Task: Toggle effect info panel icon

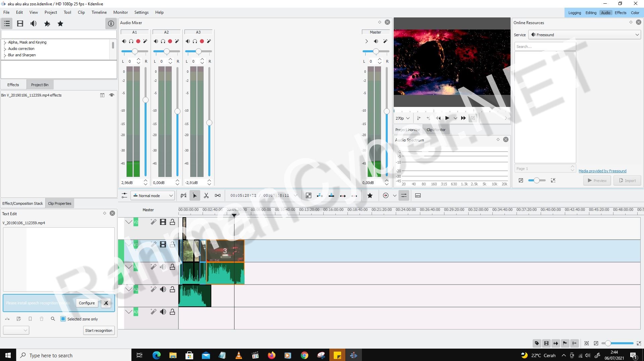Action: click(111, 23)
